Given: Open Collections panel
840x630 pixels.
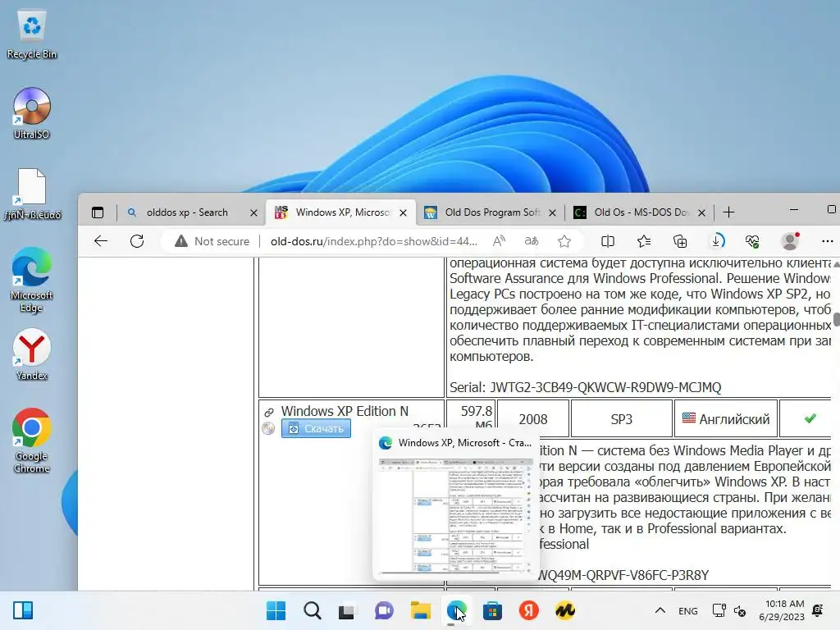Looking at the screenshot, I should click(680, 242).
